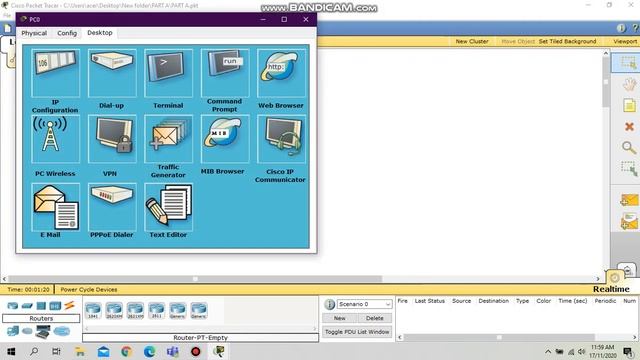The image size is (640, 360).
Task: Open Microsoft Edge from taskbar
Action: tap(149, 351)
